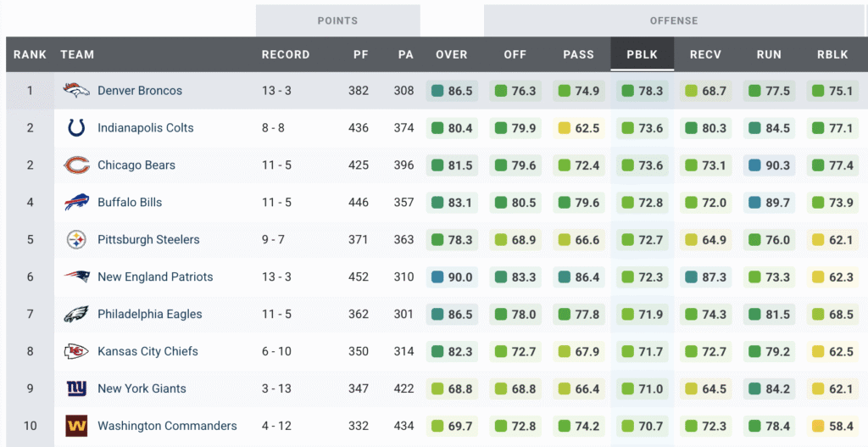Viewport: 868px width, 447px height.
Task: Click the Indianapolis Colts horseshoe logo
Action: click(76, 128)
